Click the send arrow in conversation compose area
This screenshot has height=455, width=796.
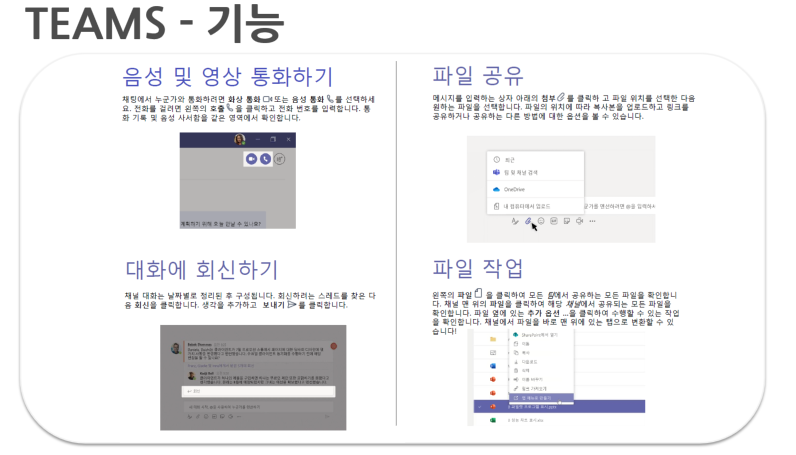click(327, 416)
